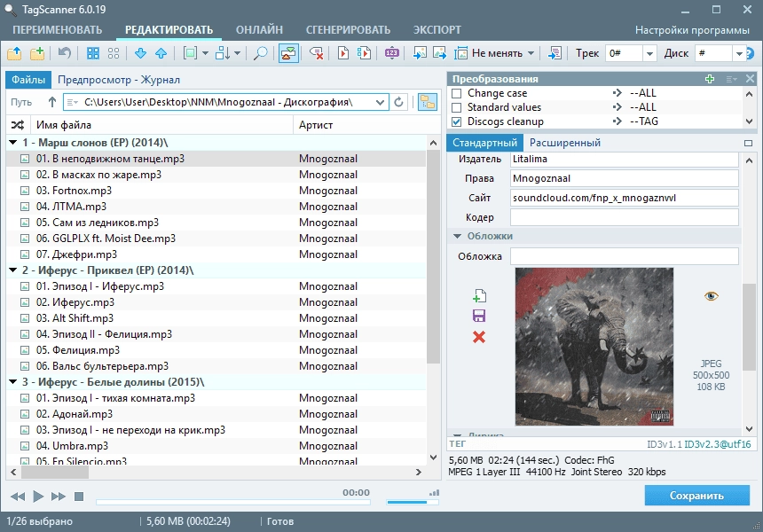Click the Издатель field with Litalima
763x532 pixels.
coord(625,159)
